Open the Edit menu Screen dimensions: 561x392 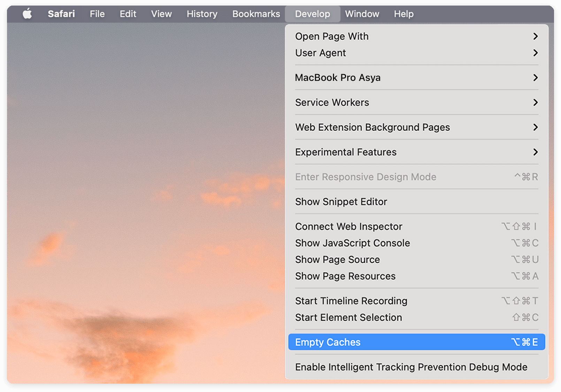128,14
